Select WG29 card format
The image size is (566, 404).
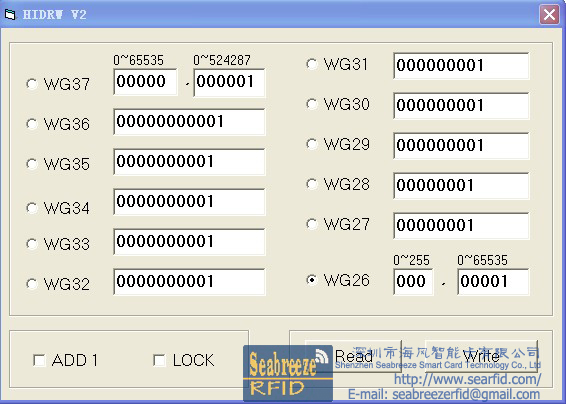coord(312,144)
